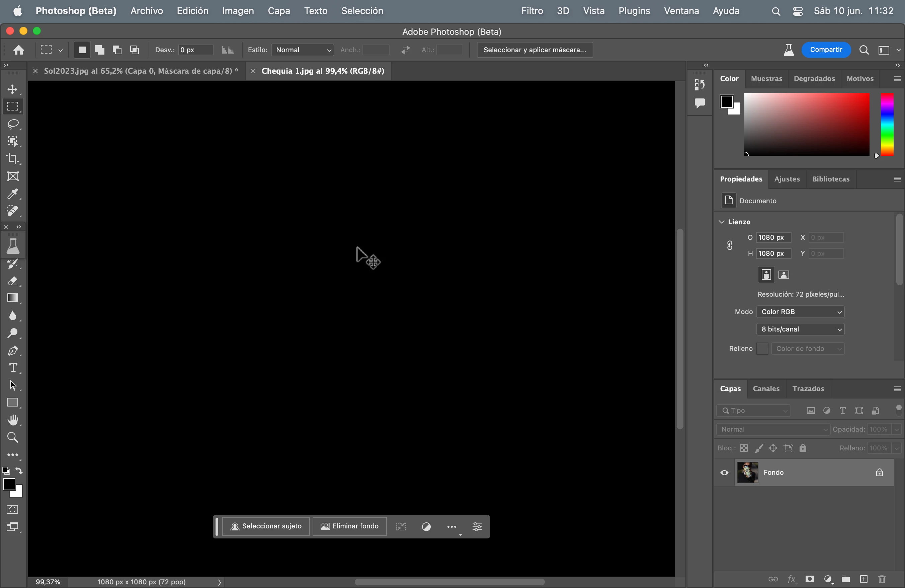
Task: Pick the Eraser tool
Action: pos(13,281)
